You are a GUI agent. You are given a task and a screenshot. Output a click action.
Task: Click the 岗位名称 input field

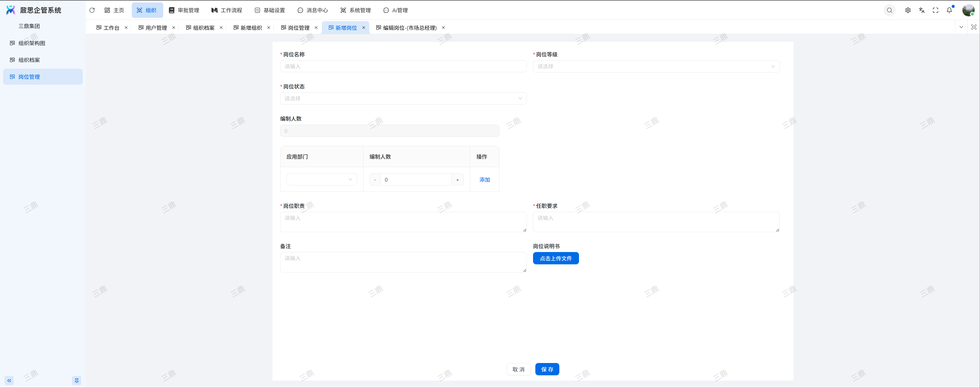[403, 67]
